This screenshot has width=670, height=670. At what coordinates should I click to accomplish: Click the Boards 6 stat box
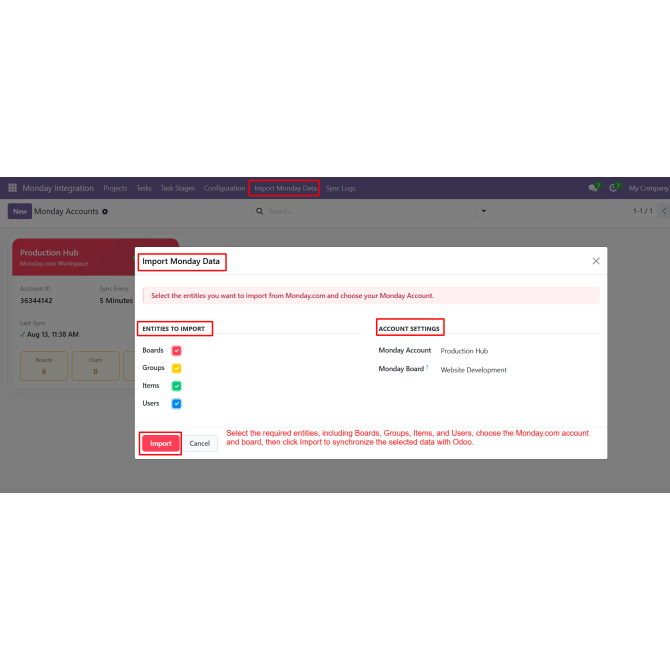click(44, 366)
